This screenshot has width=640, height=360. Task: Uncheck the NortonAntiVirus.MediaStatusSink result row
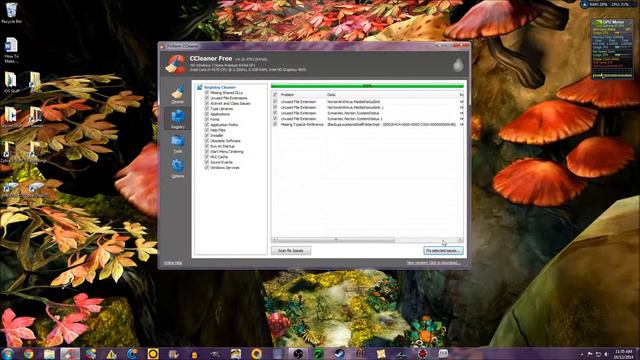(x=275, y=102)
